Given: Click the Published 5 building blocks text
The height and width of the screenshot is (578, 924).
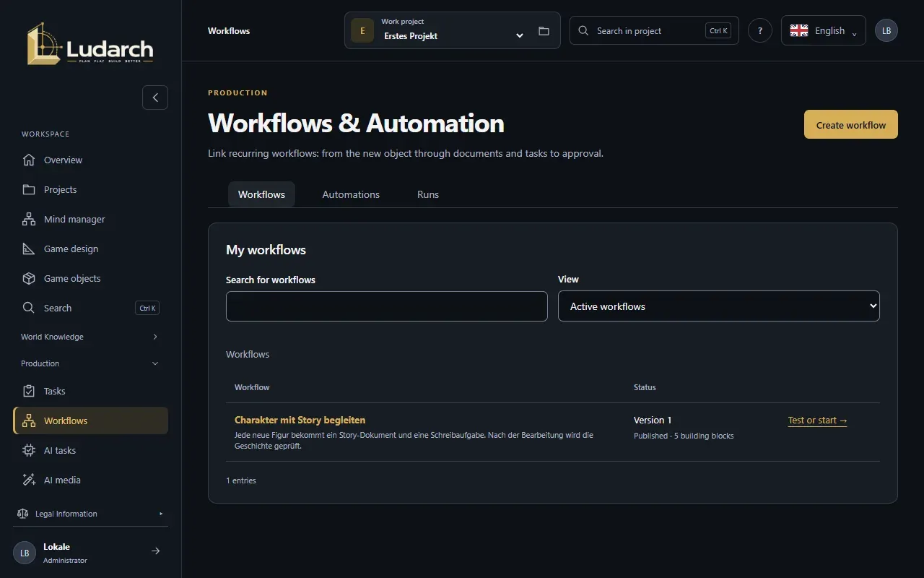Looking at the screenshot, I should click(x=684, y=436).
